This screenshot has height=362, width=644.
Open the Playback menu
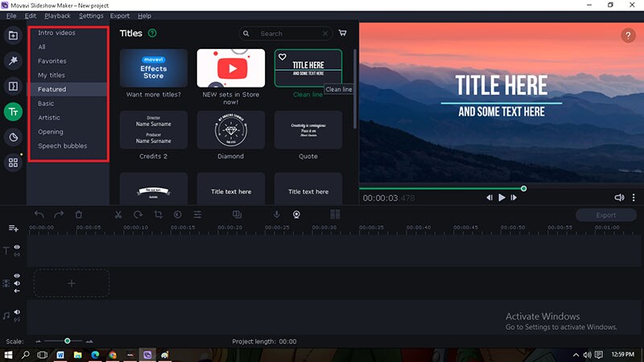(57, 15)
